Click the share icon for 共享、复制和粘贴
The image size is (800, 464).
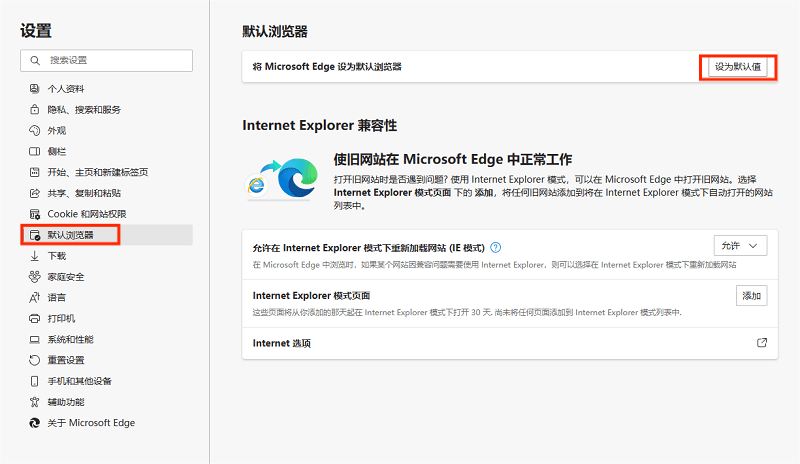pos(34,193)
